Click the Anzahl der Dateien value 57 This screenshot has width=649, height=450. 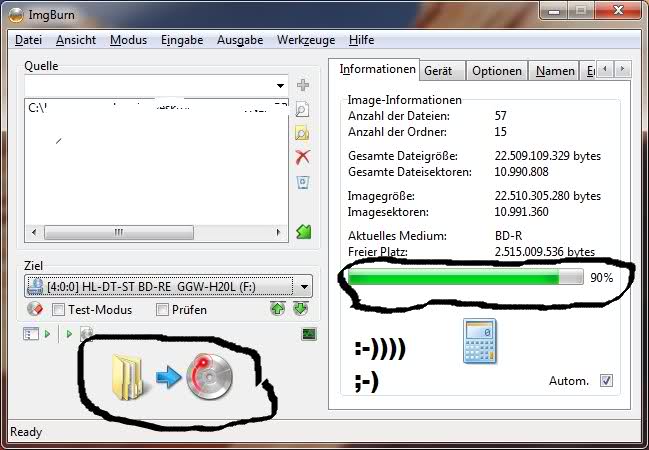click(500, 116)
